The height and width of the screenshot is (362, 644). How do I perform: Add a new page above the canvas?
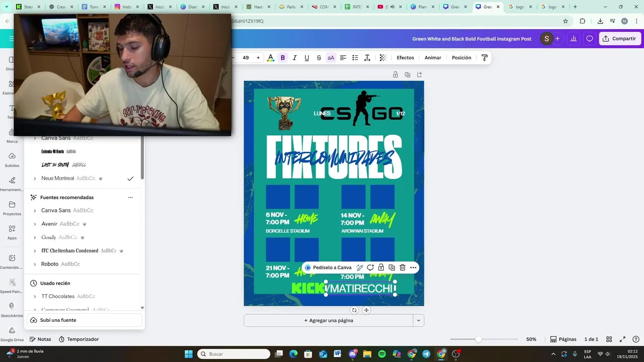420,74
